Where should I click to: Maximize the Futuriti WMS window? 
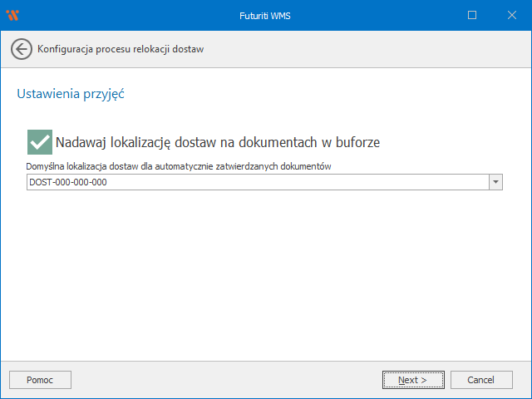click(472, 15)
